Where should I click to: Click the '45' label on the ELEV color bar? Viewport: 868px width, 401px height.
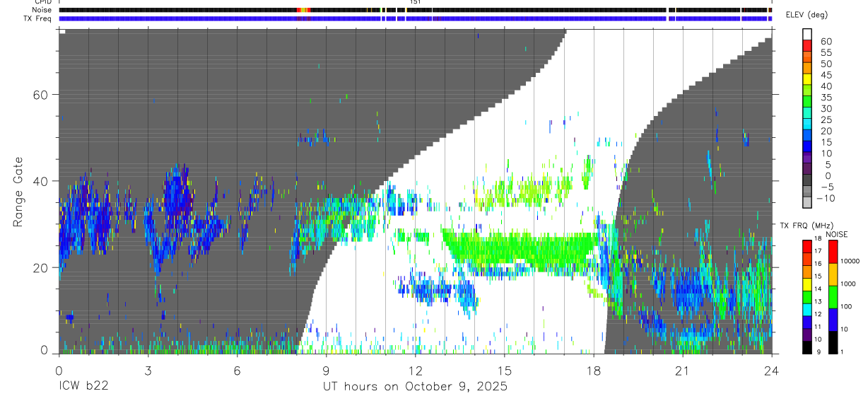826,75
